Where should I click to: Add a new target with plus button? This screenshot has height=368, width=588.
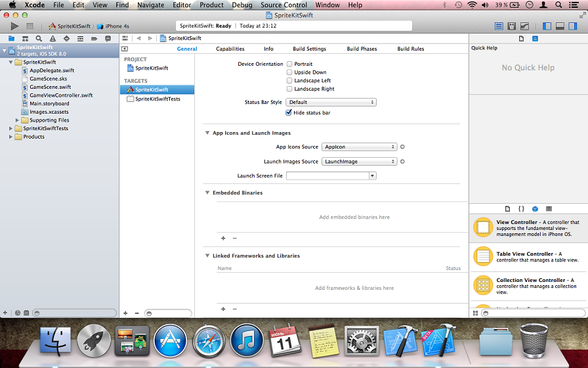125,313
